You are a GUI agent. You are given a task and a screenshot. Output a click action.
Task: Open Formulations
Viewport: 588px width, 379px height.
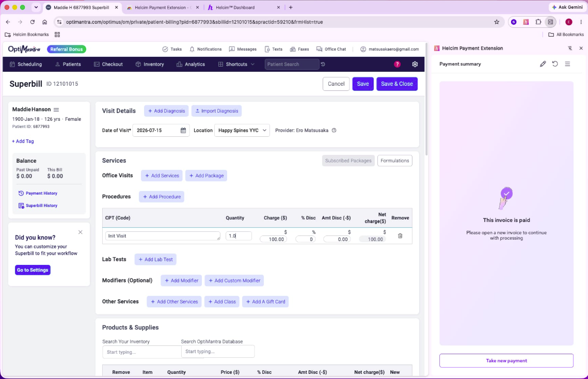(394, 161)
